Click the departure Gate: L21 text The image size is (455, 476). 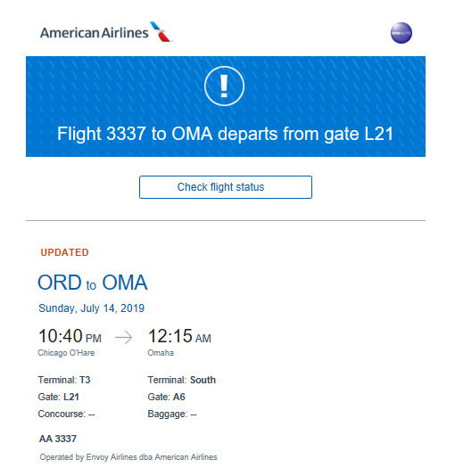pyautogui.click(x=58, y=397)
